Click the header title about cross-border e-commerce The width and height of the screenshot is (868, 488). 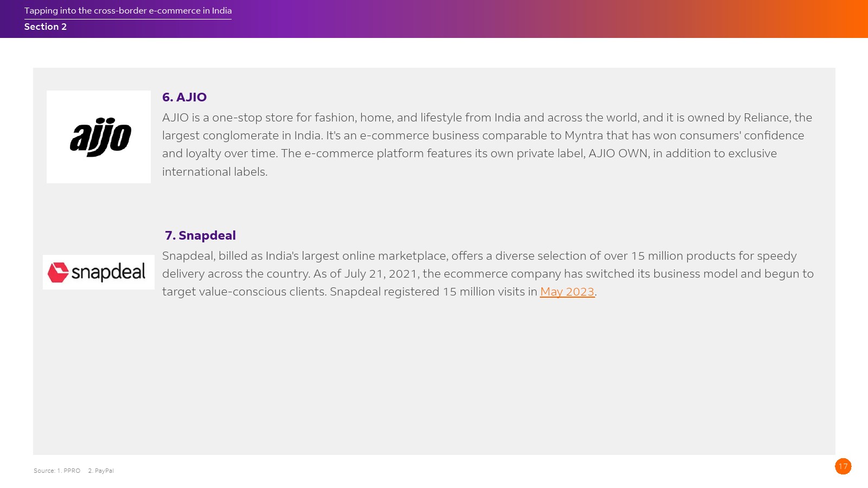(x=128, y=11)
